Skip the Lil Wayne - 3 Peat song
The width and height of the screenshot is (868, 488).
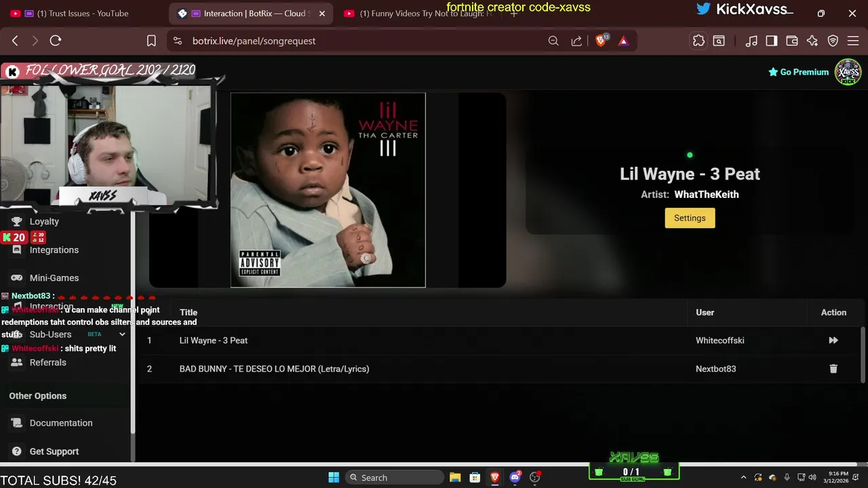(x=833, y=340)
